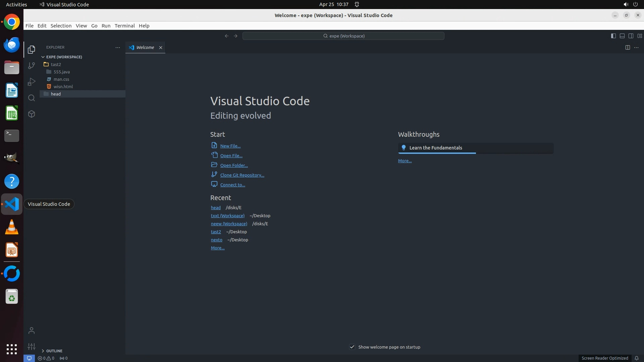Open the Terminal menu
The image size is (644, 362).
pyautogui.click(x=124, y=26)
